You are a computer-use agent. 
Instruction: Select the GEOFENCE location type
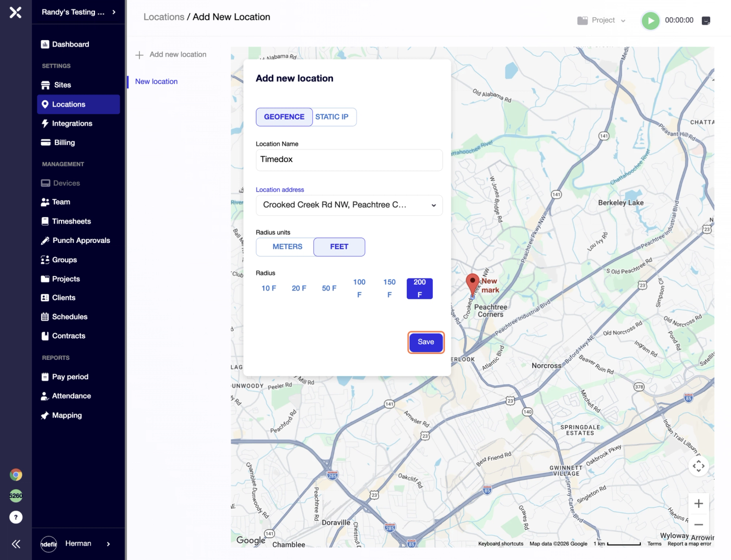[x=284, y=117]
